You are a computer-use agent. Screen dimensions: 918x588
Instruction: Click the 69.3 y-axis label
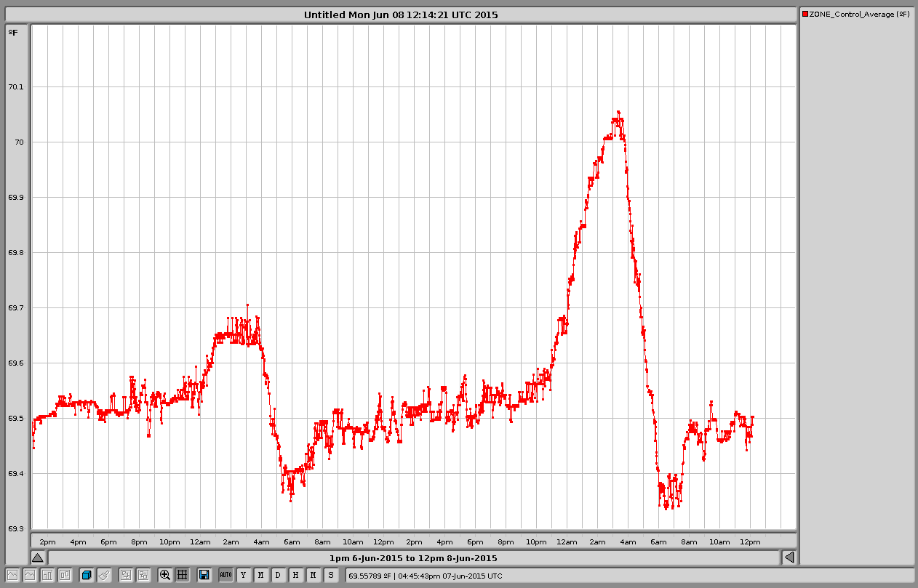coord(15,528)
